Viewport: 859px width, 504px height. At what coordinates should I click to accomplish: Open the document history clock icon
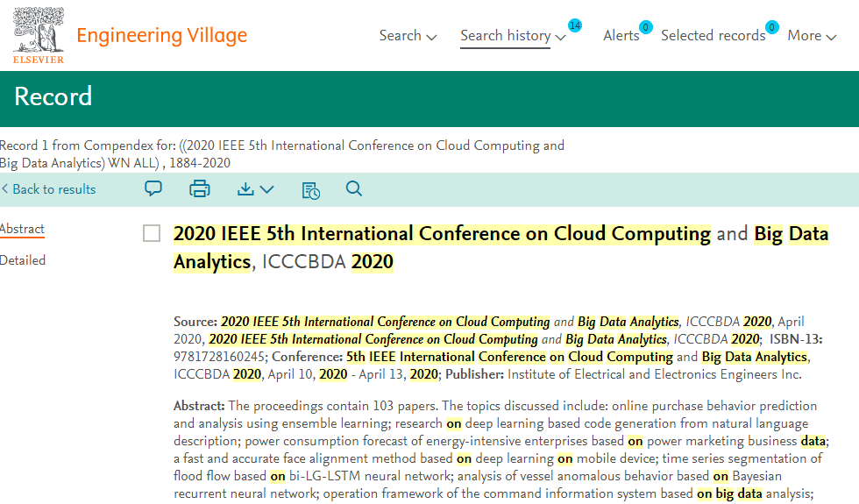click(x=310, y=190)
